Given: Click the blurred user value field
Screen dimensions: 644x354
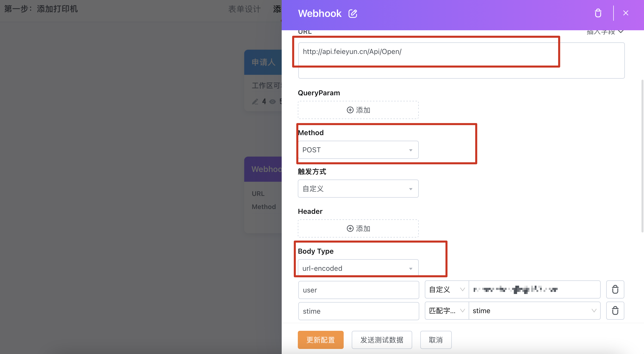Looking at the screenshot, I should tap(534, 289).
